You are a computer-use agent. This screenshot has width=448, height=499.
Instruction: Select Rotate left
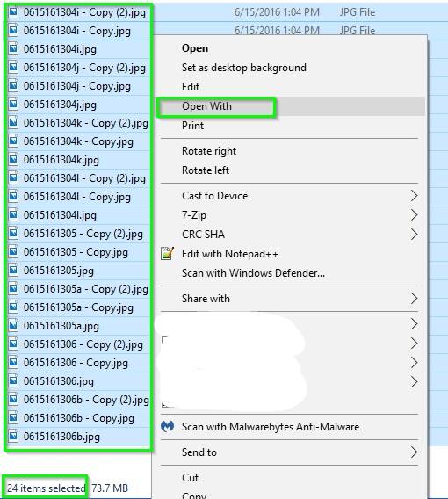click(x=206, y=170)
